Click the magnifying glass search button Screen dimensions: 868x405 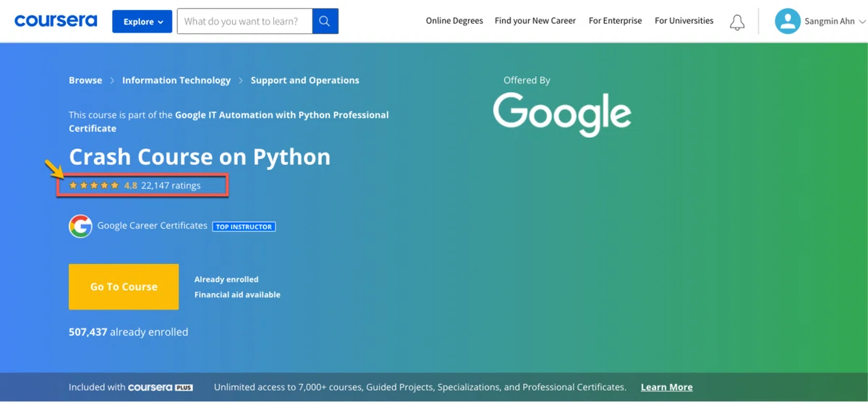(x=325, y=22)
